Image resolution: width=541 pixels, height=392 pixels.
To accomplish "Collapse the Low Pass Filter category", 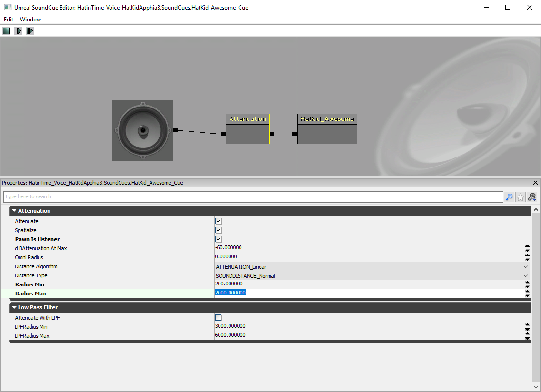I will (x=14, y=307).
